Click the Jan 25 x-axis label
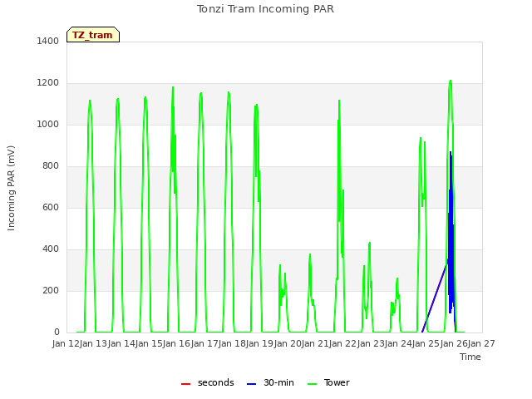532x399 pixels. pyautogui.click(x=426, y=343)
